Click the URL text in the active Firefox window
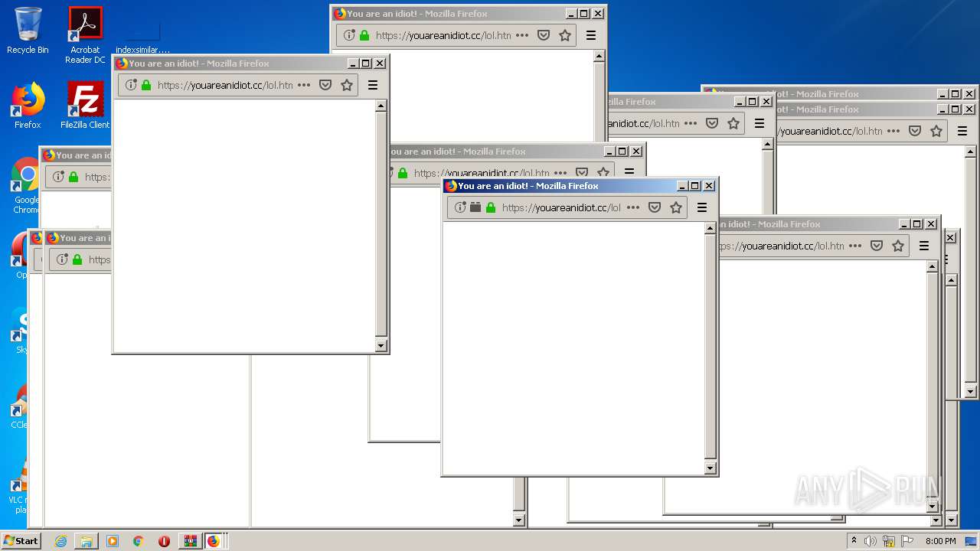Screen dimensions: 980x551 click(x=561, y=207)
